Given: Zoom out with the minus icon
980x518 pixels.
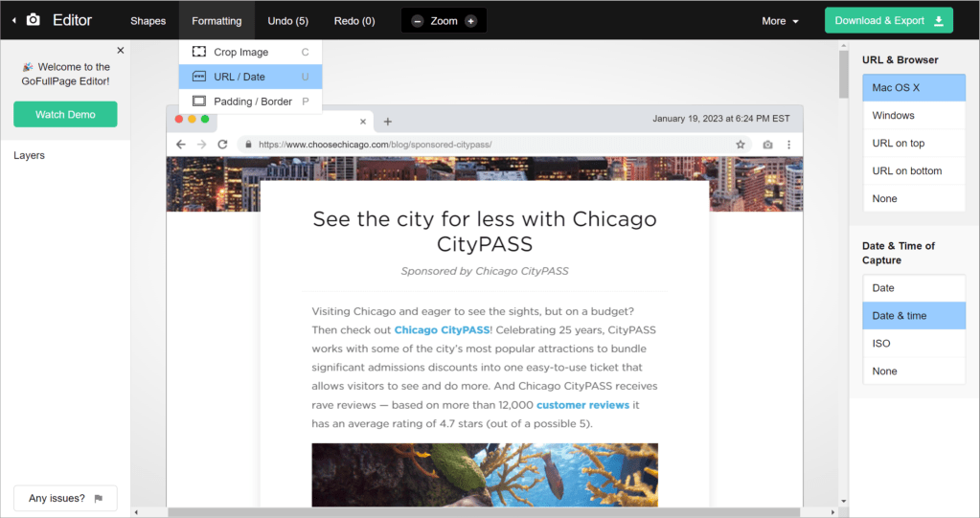Looking at the screenshot, I should 417,21.
